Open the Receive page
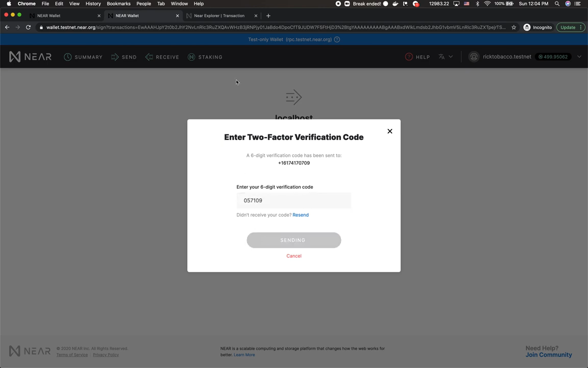Viewport: 588px width, 368px height. point(162,57)
